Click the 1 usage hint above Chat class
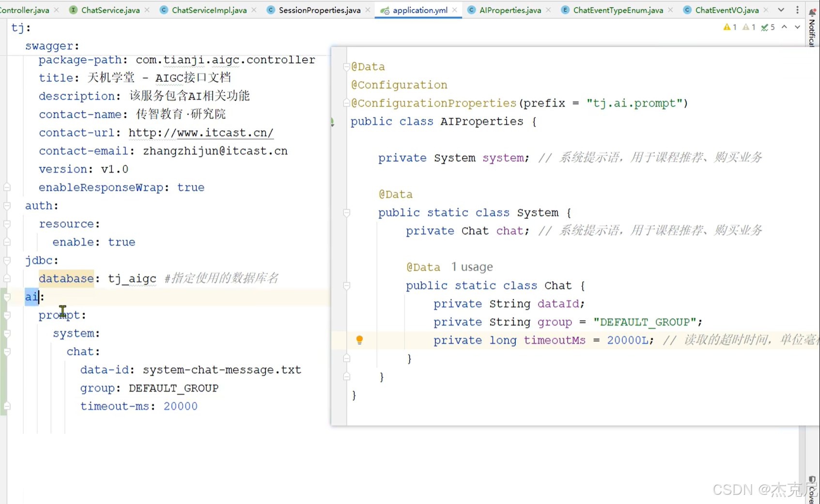820x504 pixels. (472, 267)
